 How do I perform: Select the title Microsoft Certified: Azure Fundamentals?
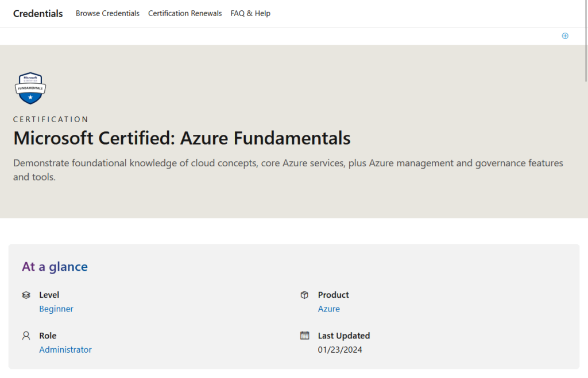pyautogui.click(x=182, y=138)
